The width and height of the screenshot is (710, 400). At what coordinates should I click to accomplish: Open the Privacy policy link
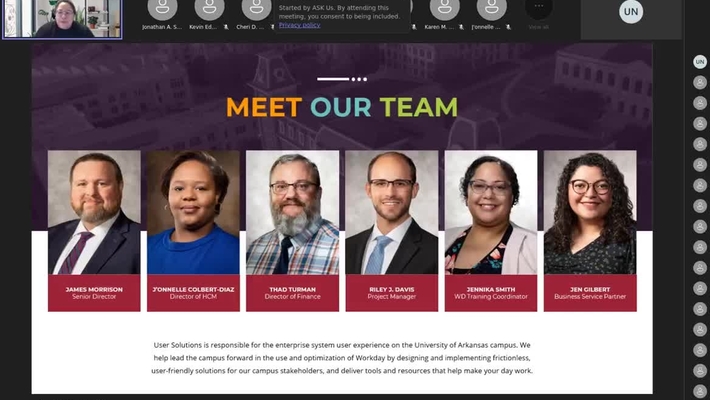pyautogui.click(x=299, y=25)
